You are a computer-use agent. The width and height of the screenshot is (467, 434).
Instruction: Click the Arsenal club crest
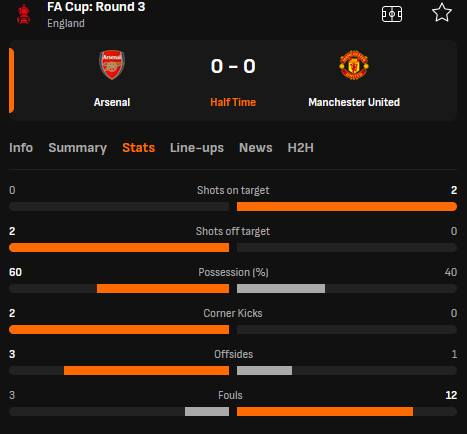[112, 65]
